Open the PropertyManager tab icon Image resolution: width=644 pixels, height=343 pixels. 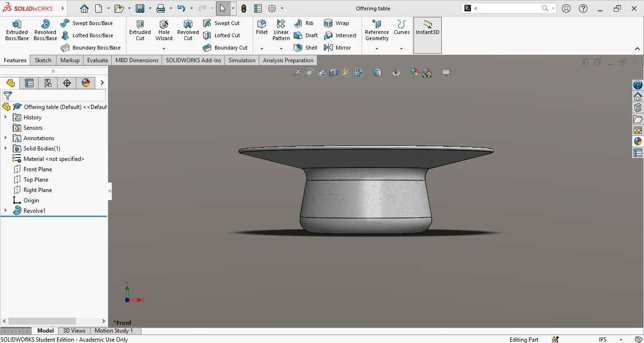click(x=29, y=83)
